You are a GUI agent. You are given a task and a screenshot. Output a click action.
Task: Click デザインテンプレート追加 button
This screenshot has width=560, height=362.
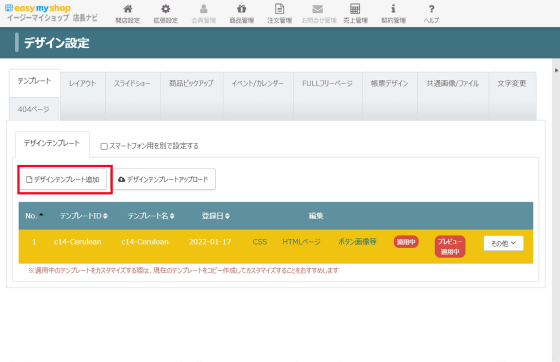point(63,179)
